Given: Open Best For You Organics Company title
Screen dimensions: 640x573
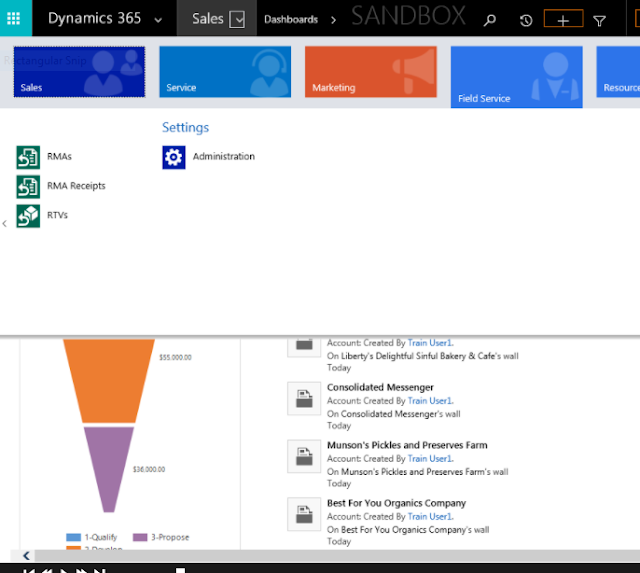Looking at the screenshot, I should (396, 503).
